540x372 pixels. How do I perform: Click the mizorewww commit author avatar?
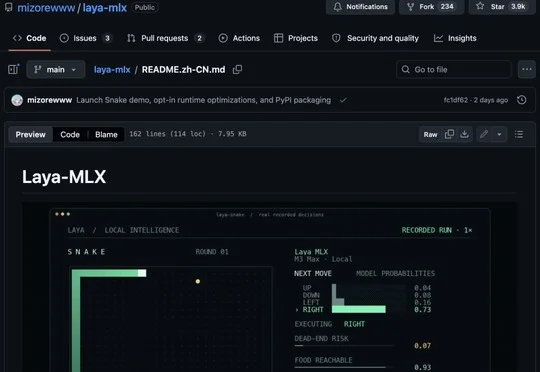point(17,100)
